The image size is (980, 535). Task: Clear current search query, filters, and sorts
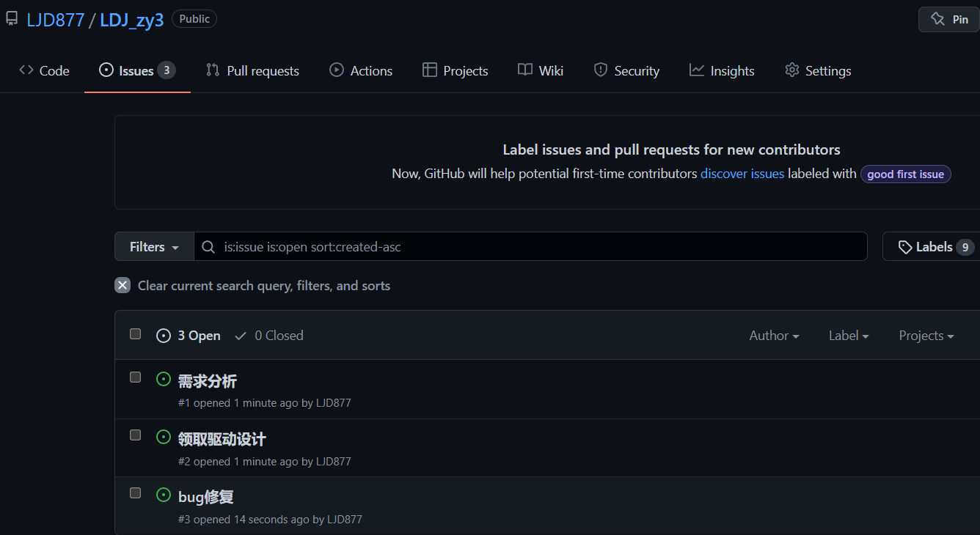point(252,286)
